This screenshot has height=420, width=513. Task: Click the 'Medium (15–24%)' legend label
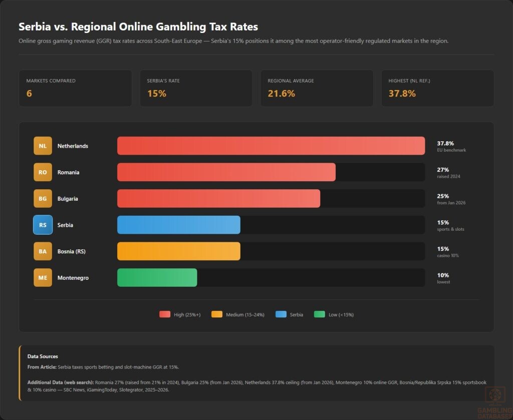(x=245, y=315)
